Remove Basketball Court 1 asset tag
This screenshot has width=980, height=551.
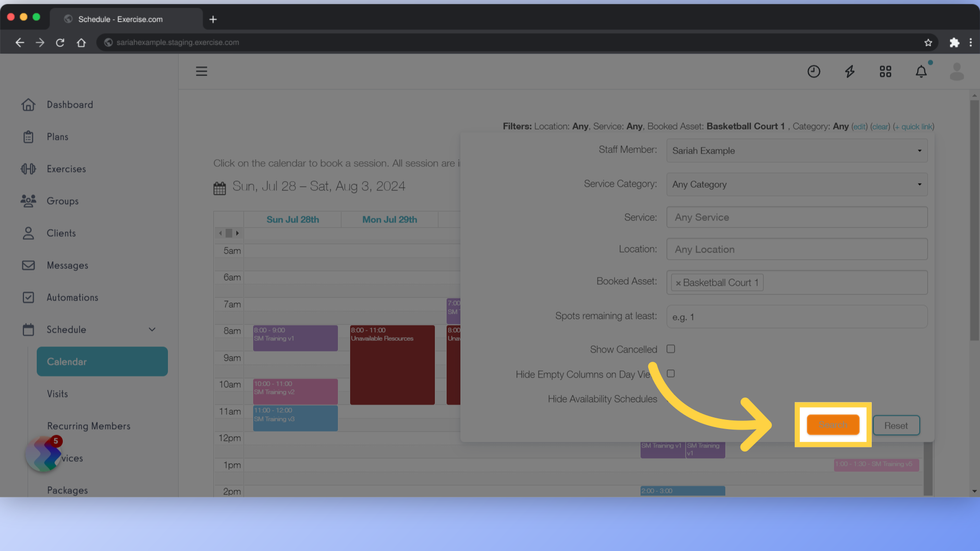coord(678,283)
